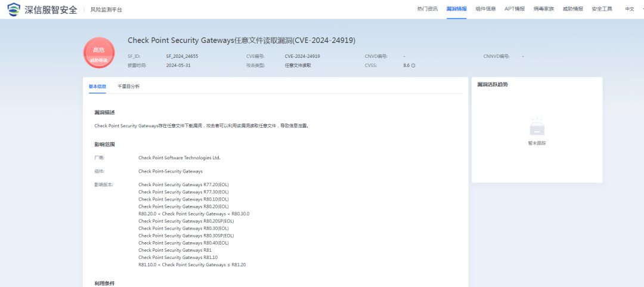Click the version row R80.20(EOL)
The height and width of the screenshot is (287, 644).
tap(184, 206)
